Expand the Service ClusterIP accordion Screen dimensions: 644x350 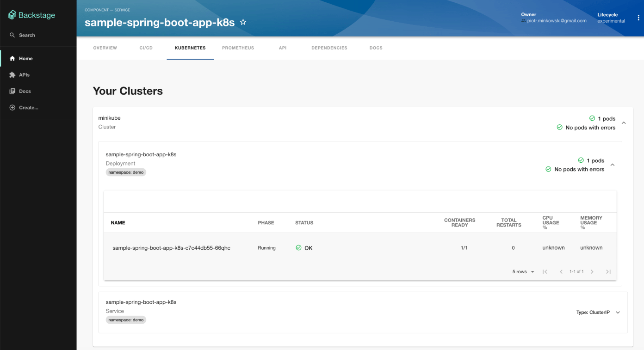[x=618, y=313]
